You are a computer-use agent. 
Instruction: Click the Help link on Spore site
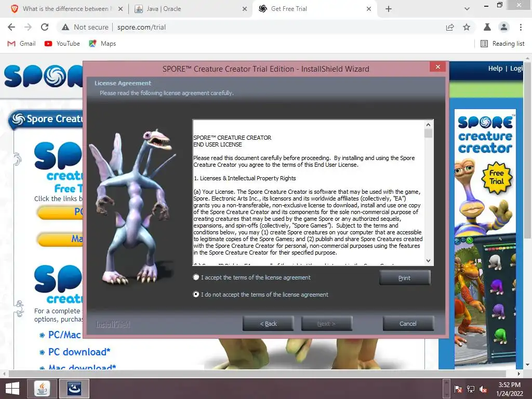(495, 69)
